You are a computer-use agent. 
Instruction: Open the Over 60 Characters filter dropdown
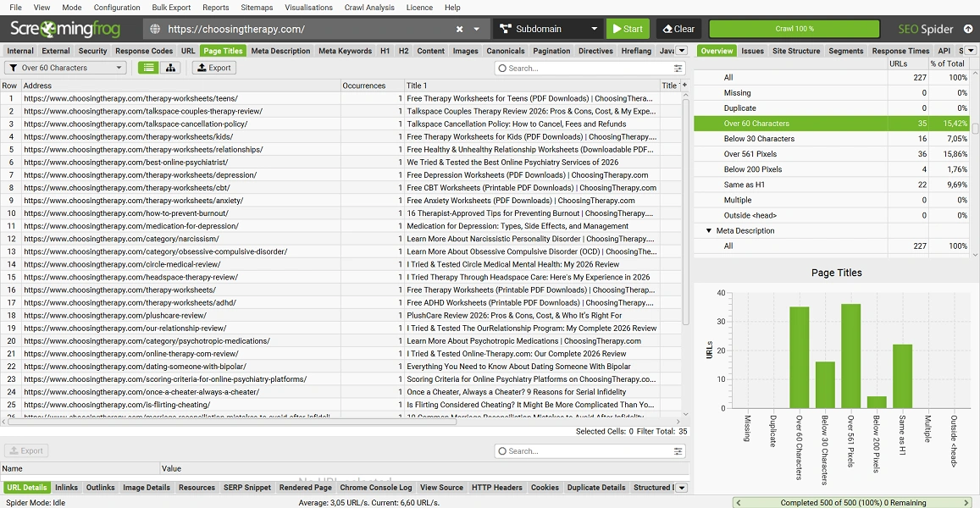65,68
